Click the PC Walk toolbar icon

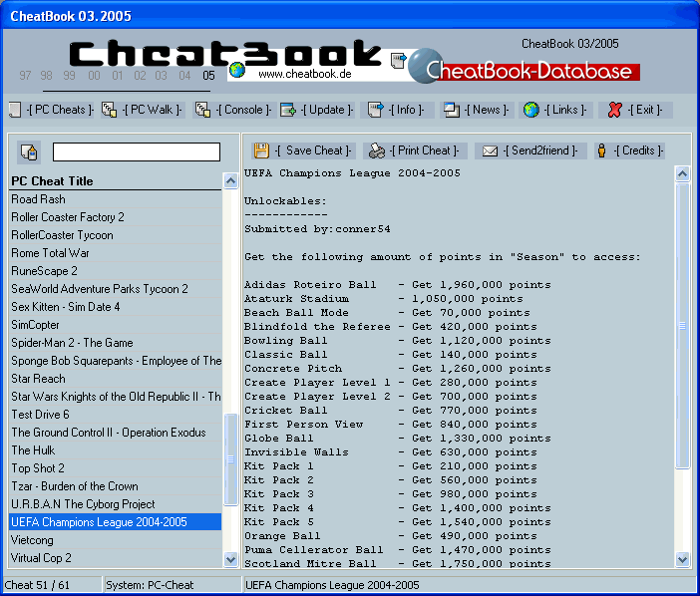[x=110, y=110]
